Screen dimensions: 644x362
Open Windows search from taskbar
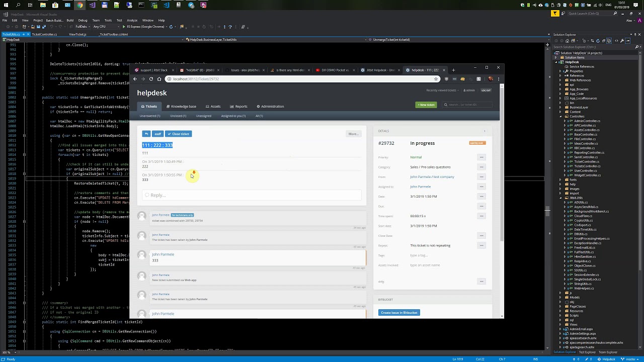pos(18,5)
